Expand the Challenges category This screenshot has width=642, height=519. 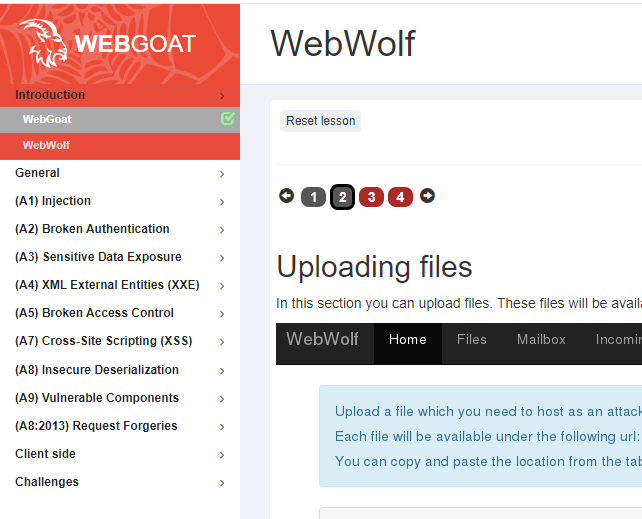[120, 482]
